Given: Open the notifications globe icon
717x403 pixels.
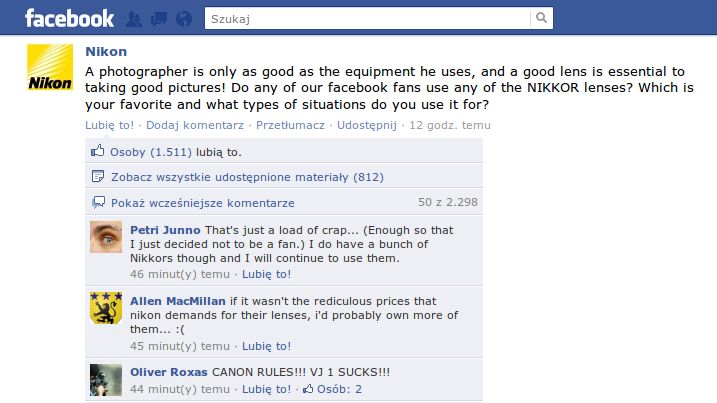Looking at the screenshot, I should [x=184, y=19].
